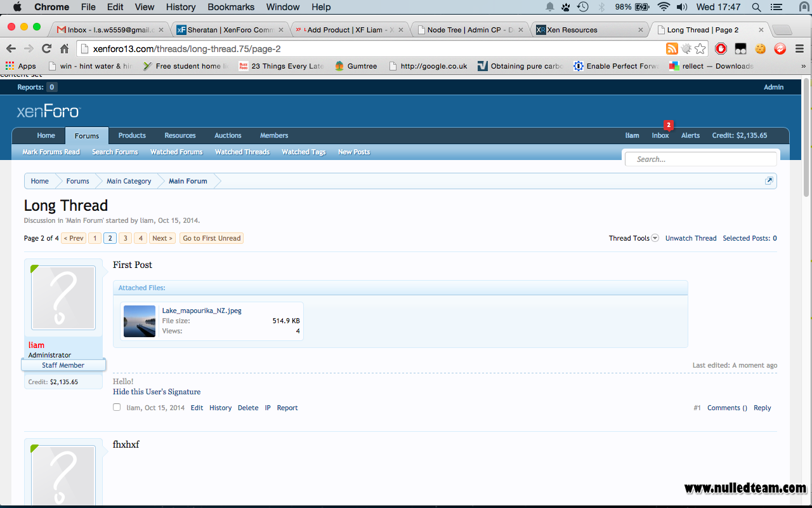Open the Apple menu
Viewport: 812px width, 508px height.
pyautogui.click(x=17, y=7)
